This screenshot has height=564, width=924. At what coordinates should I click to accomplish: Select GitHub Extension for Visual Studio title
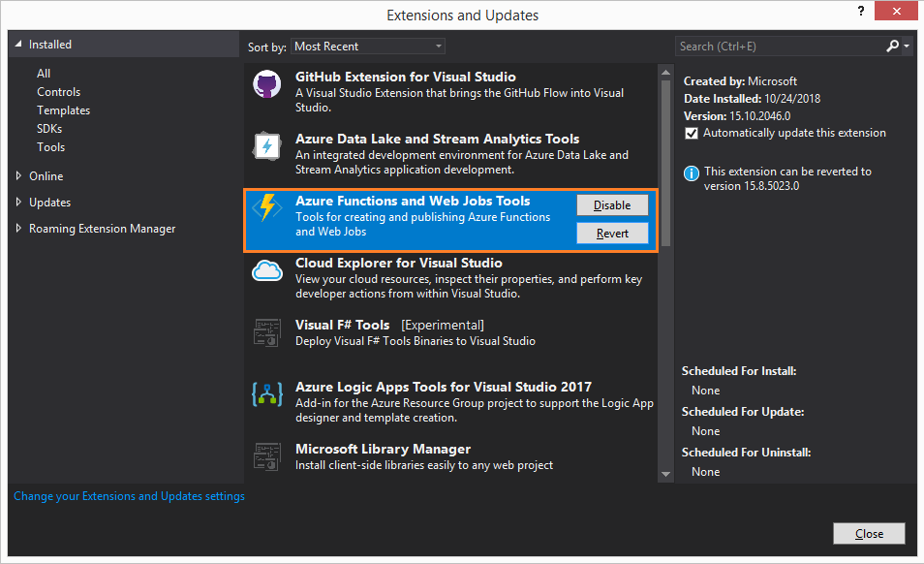coord(406,77)
